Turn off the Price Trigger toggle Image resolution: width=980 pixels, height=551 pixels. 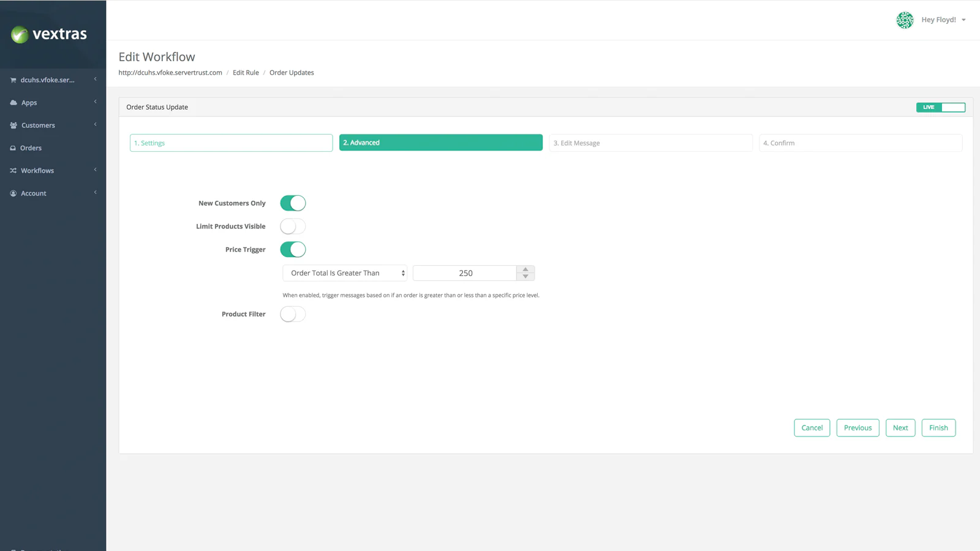(x=293, y=250)
